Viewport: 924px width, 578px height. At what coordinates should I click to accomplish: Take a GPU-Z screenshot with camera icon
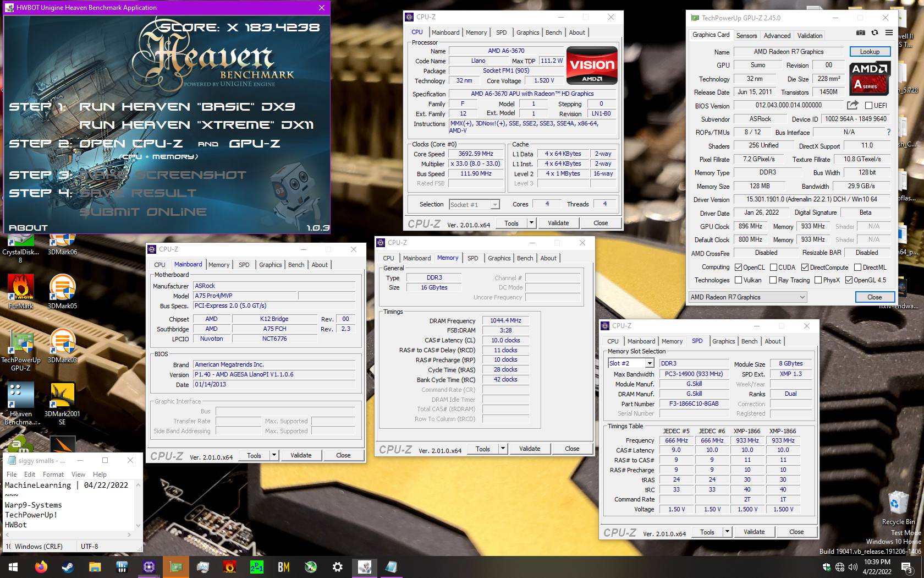click(x=861, y=33)
